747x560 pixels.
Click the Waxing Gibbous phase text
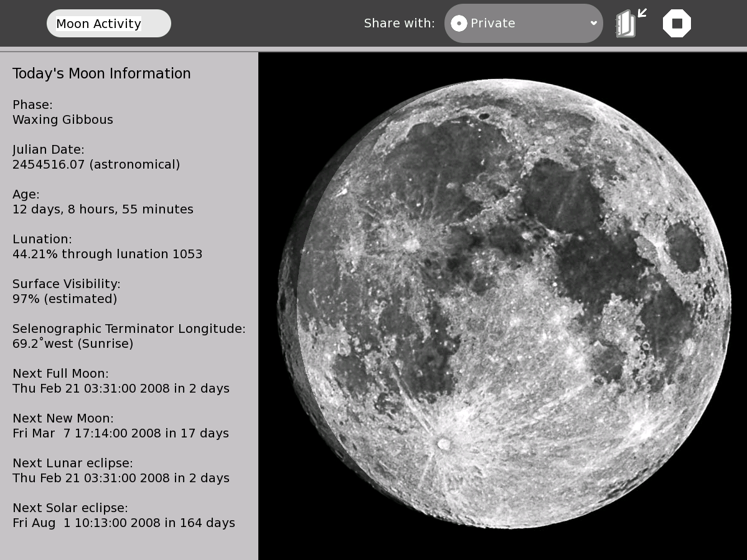(x=63, y=119)
